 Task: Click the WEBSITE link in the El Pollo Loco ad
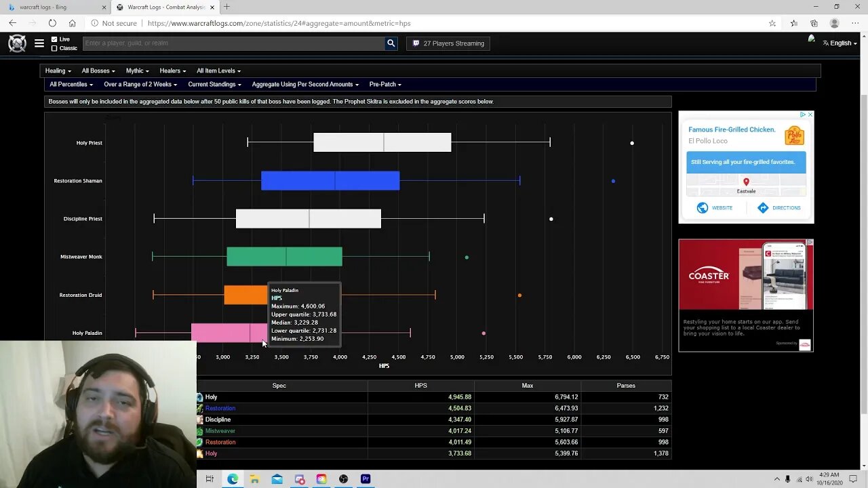pyautogui.click(x=715, y=208)
